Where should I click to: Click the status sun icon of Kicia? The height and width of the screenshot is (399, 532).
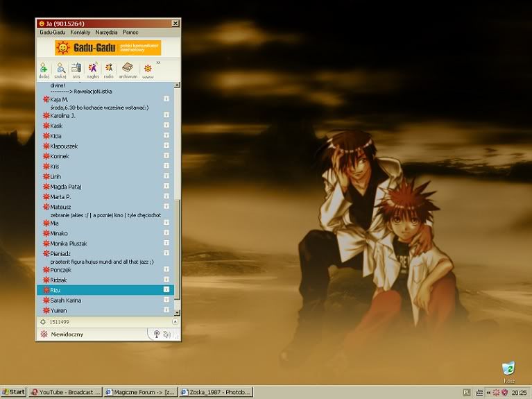(x=46, y=136)
